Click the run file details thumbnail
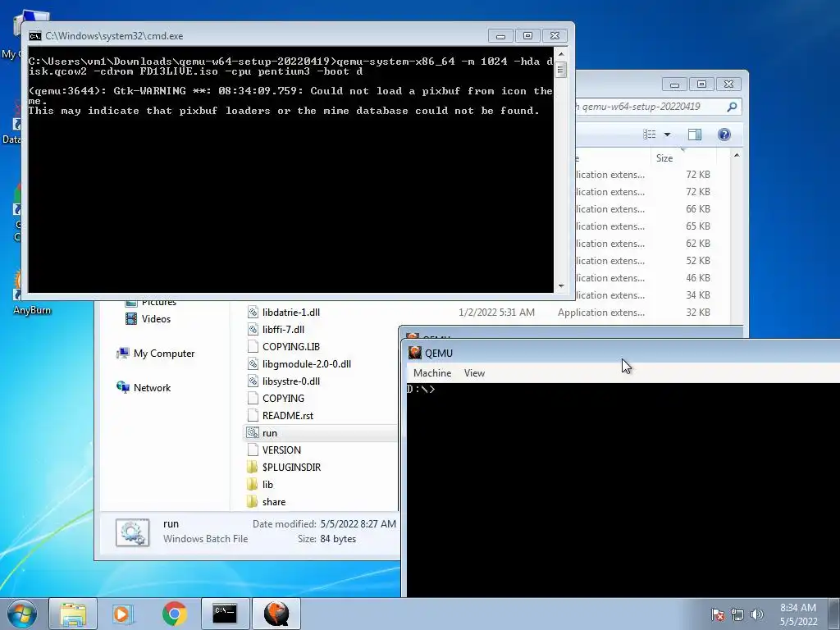 132,532
